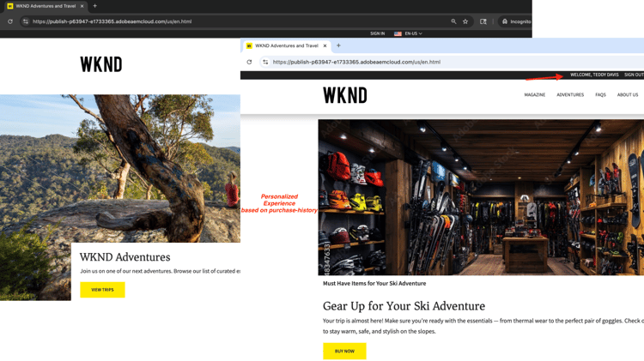Click tab favicon in front window tab

pyautogui.click(x=249, y=45)
